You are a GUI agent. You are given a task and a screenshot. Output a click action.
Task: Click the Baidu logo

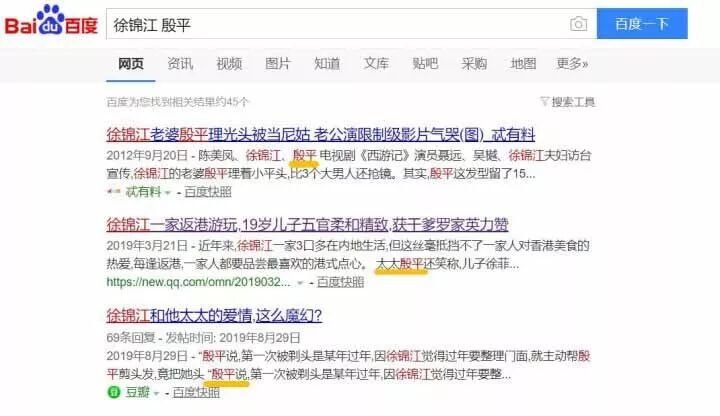click(x=51, y=21)
